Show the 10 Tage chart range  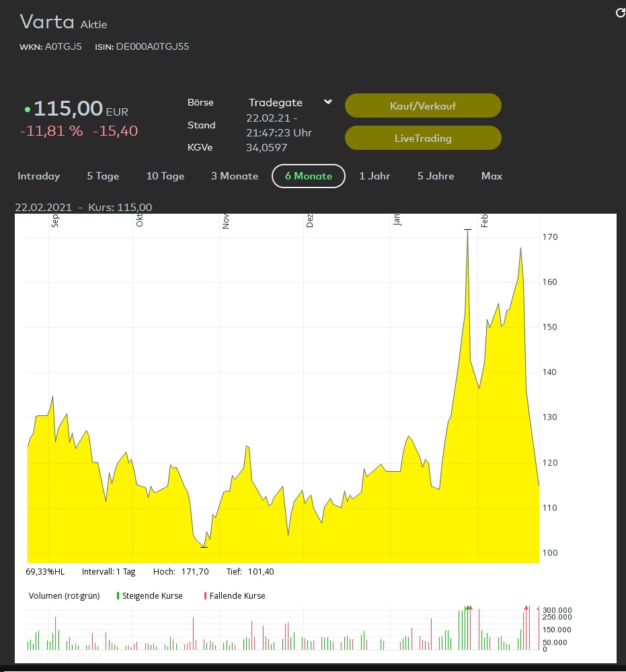pyautogui.click(x=165, y=176)
